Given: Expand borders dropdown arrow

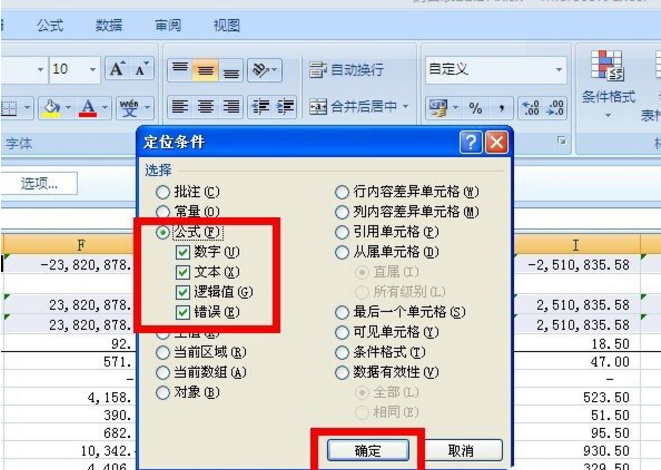Looking at the screenshot, I should click(27, 108).
